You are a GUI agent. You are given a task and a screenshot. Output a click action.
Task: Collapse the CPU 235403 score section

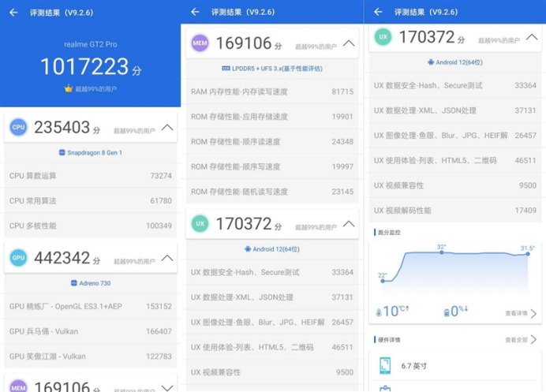167,128
